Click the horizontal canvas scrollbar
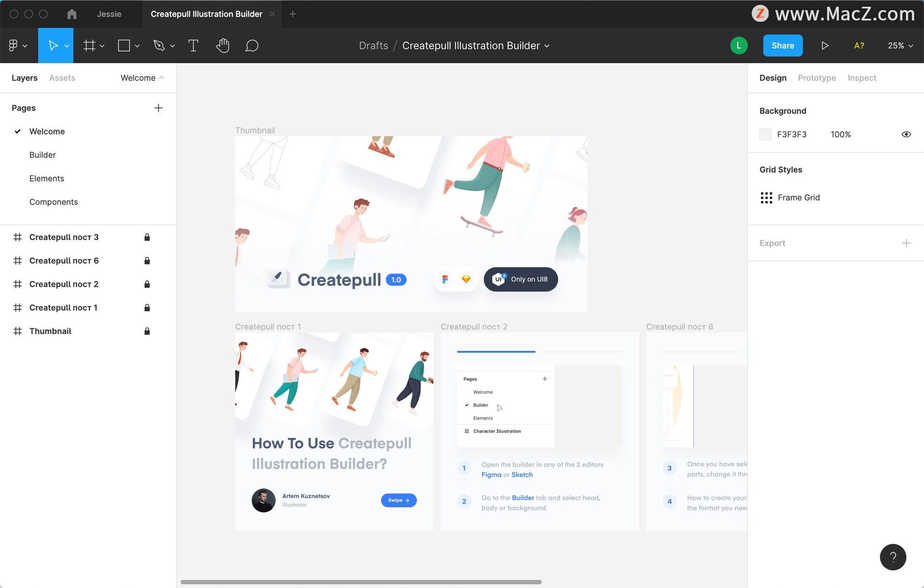 point(361,582)
